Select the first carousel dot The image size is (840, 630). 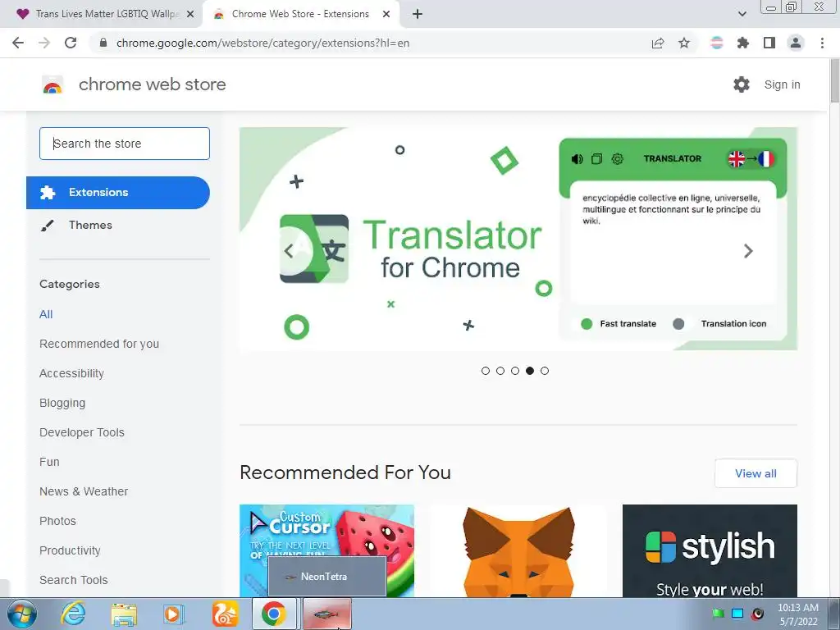tap(486, 371)
